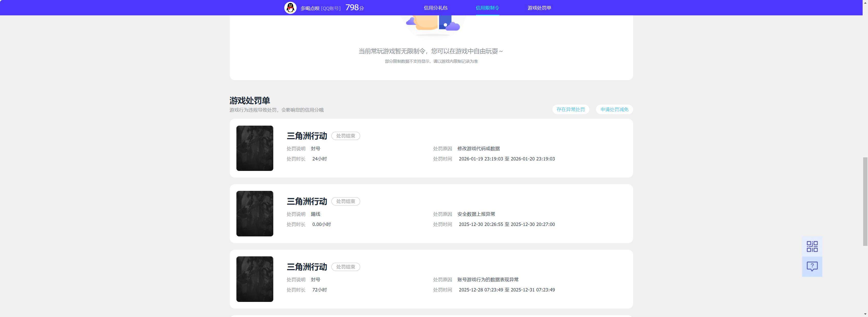Click the vertical scrollbar thumb
Screen dimensions: 868x317
click(x=865, y=201)
